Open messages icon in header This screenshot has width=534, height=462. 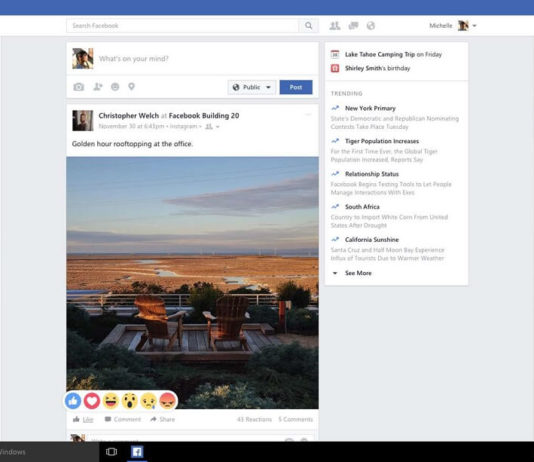(354, 26)
